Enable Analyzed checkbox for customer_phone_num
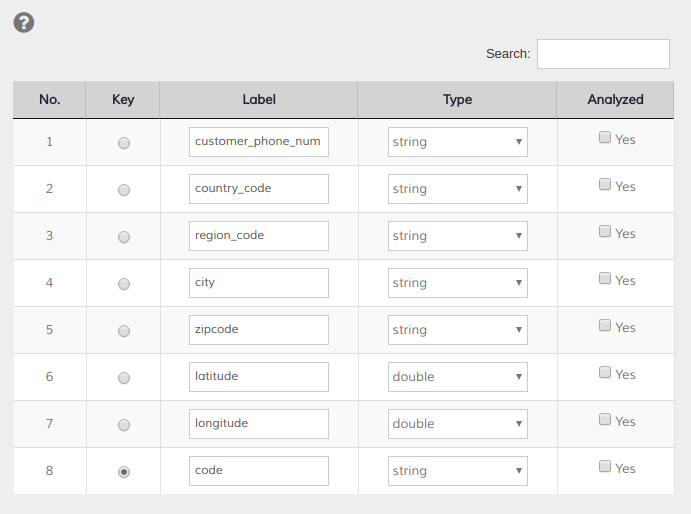 tap(605, 138)
